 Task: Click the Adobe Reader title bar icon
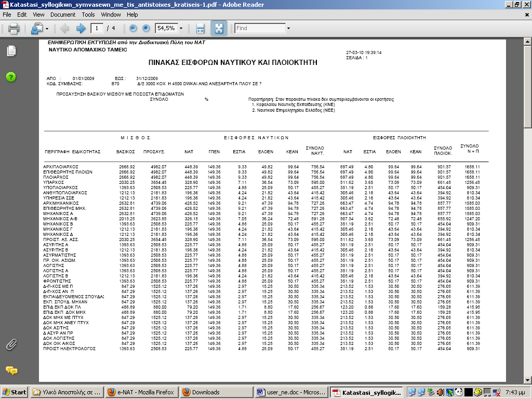click(5, 5)
